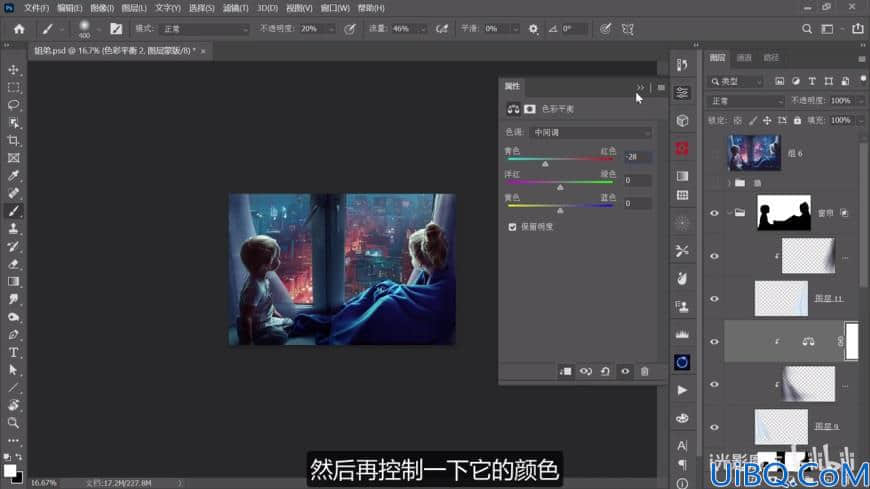Hide layer 11 using its eye icon
This screenshot has height=489, width=870.
pyautogui.click(x=715, y=299)
